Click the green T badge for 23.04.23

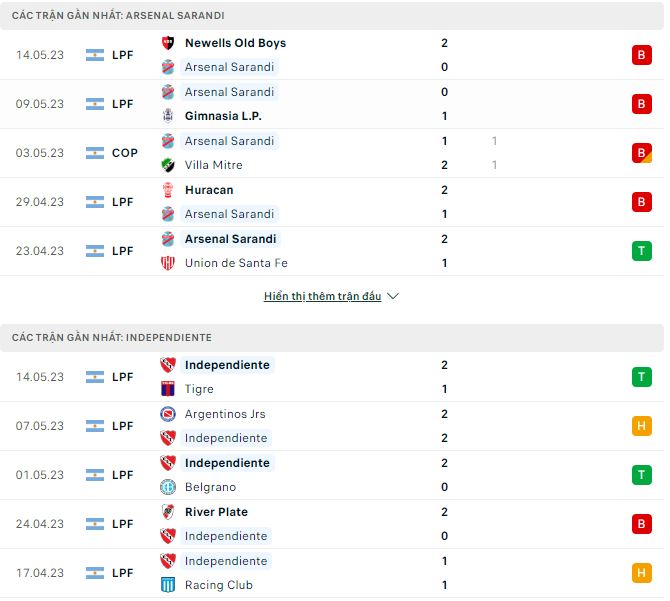(x=641, y=251)
